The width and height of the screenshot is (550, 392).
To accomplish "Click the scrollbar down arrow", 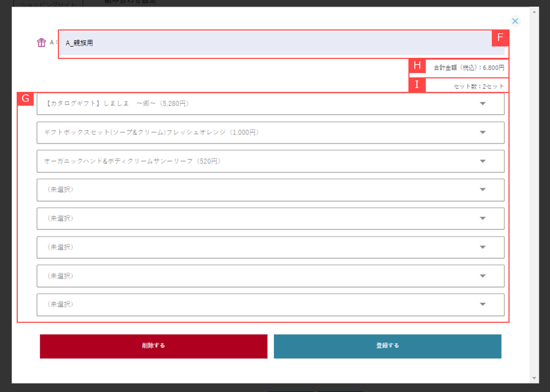I will pyautogui.click(x=534, y=378).
